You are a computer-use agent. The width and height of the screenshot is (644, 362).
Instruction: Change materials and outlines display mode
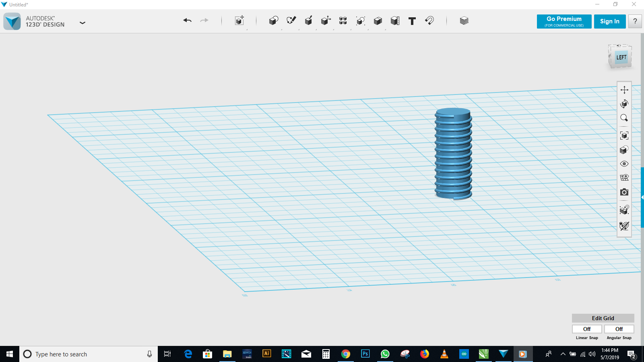coord(624,150)
